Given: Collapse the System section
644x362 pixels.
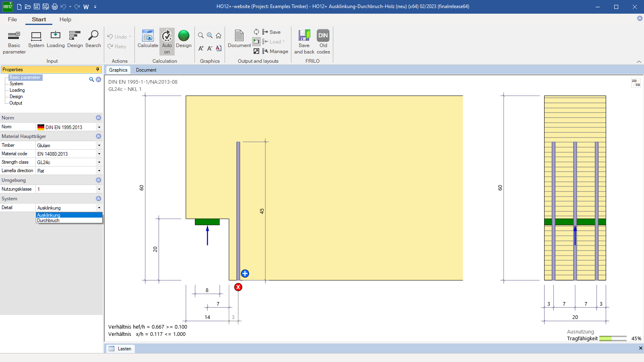Looking at the screenshot, I should pos(98,199).
